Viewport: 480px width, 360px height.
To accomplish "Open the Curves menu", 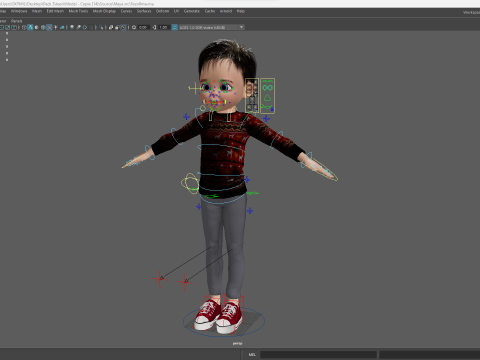I will tap(126, 11).
